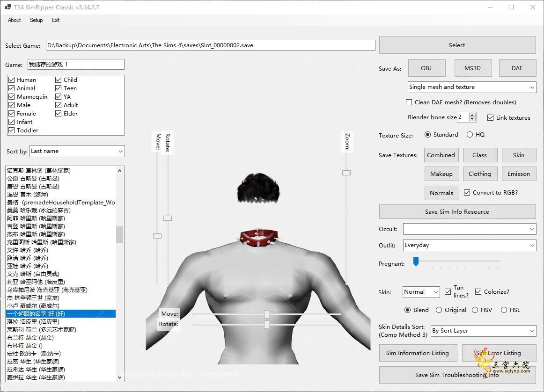Open the Occult dropdown
This screenshot has width=544, height=392.
click(x=470, y=229)
